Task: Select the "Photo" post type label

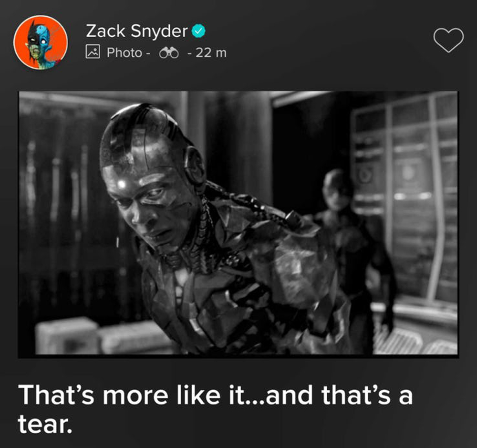Action: (x=124, y=52)
